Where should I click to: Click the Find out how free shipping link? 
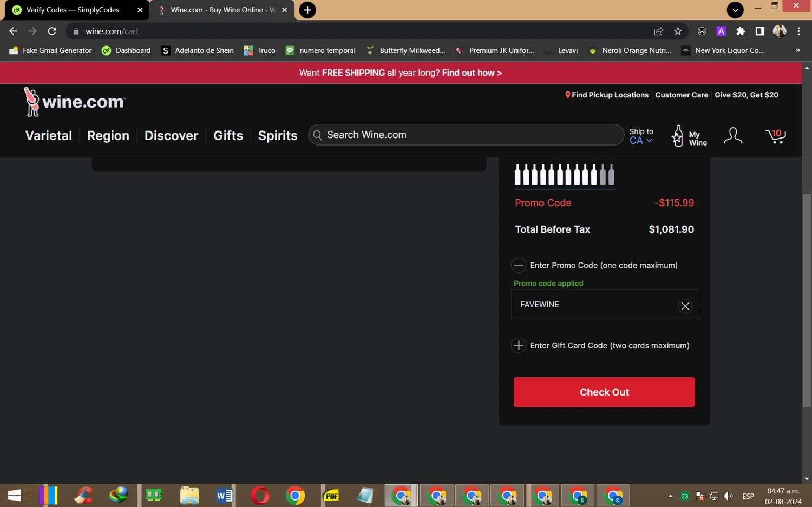point(472,73)
